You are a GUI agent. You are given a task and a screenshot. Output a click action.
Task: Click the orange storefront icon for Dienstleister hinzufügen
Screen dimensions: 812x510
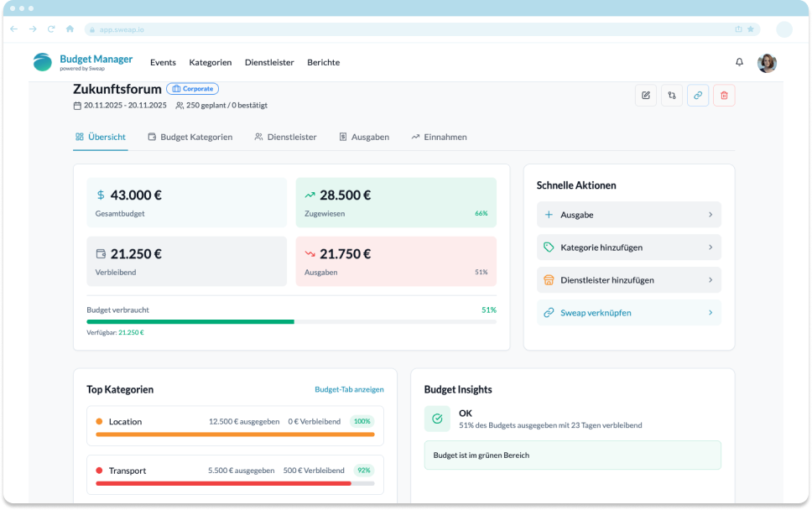[550, 279]
